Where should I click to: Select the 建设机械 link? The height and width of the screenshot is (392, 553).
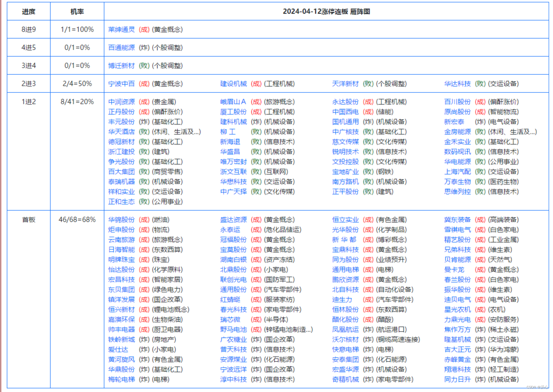click(x=233, y=84)
